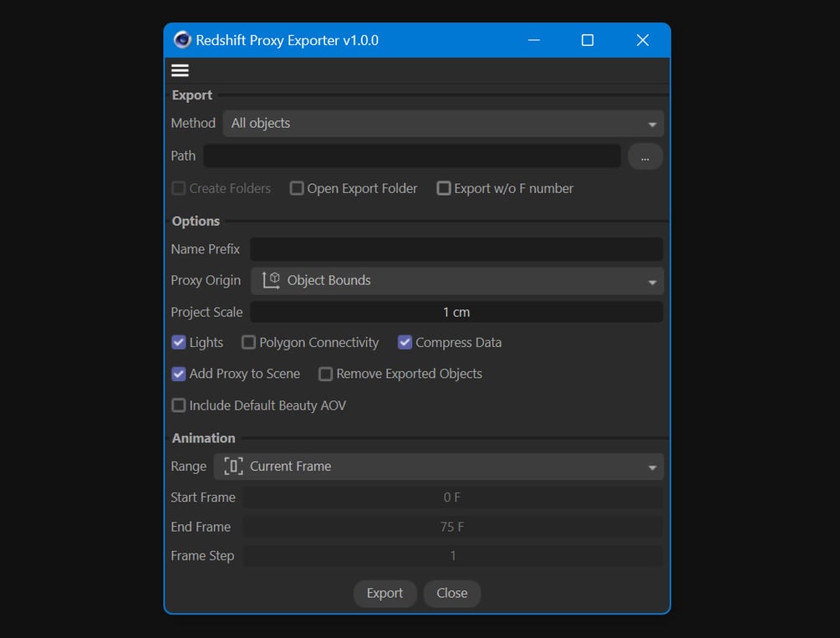Click the Proxy Origin label

[x=206, y=280]
